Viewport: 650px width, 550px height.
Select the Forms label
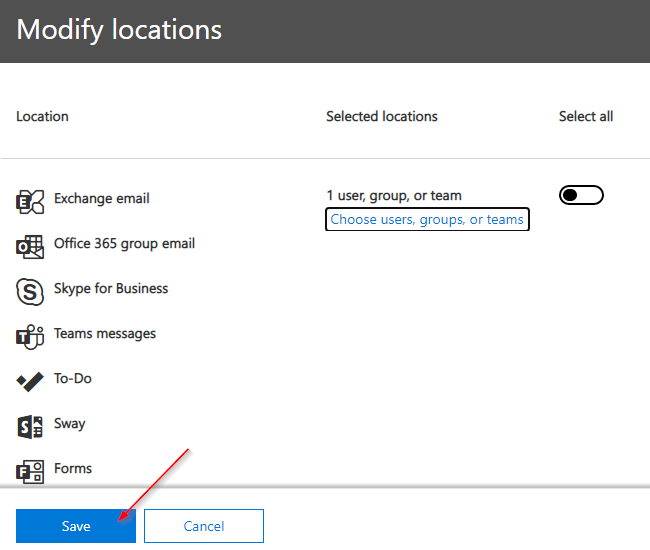coord(73,468)
